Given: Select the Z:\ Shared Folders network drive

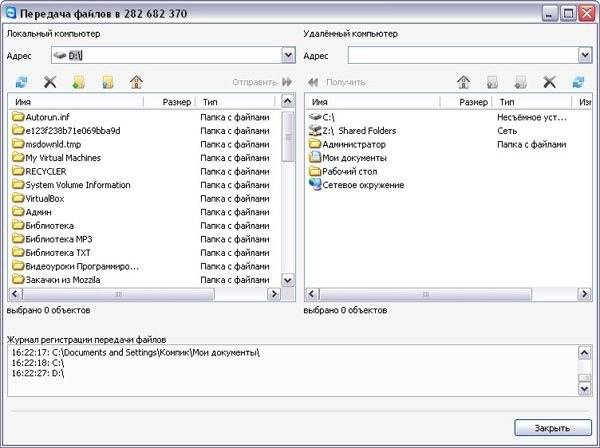Looking at the screenshot, I should [352, 131].
